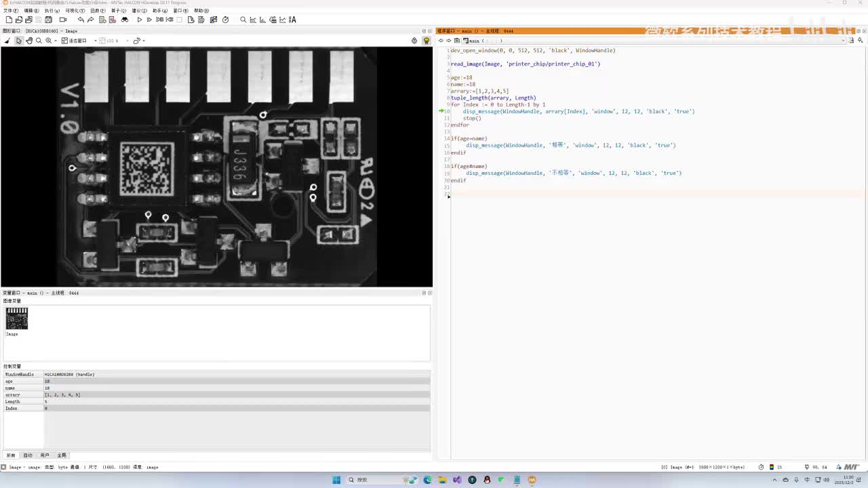The image size is (868, 488).
Task: Click the Save file floppy icon
Action: tap(48, 20)
